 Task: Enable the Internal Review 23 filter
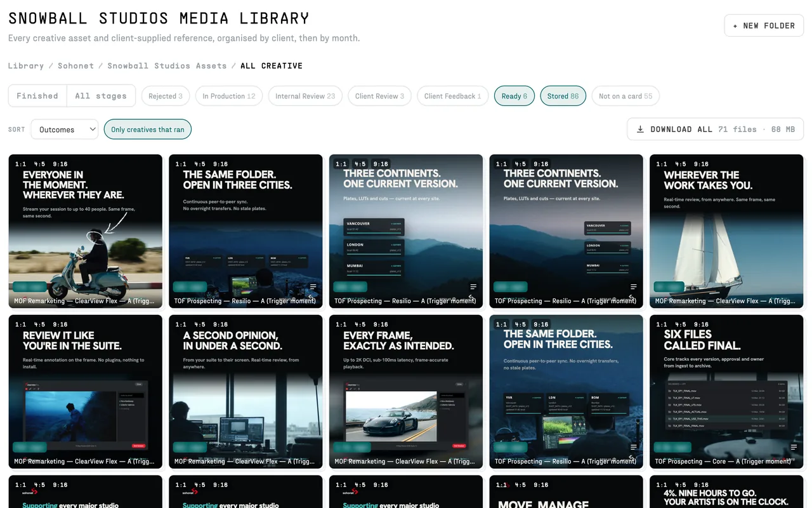(x=305, y=96)
